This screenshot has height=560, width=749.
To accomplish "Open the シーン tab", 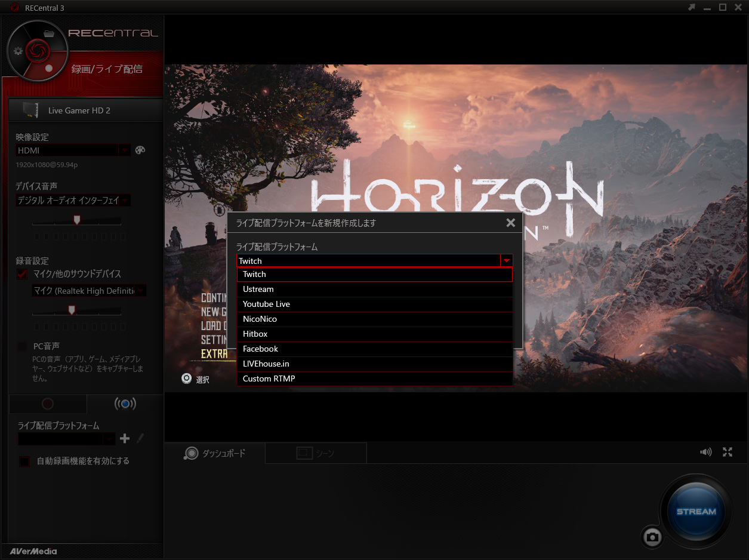I will tap(316, 453).
